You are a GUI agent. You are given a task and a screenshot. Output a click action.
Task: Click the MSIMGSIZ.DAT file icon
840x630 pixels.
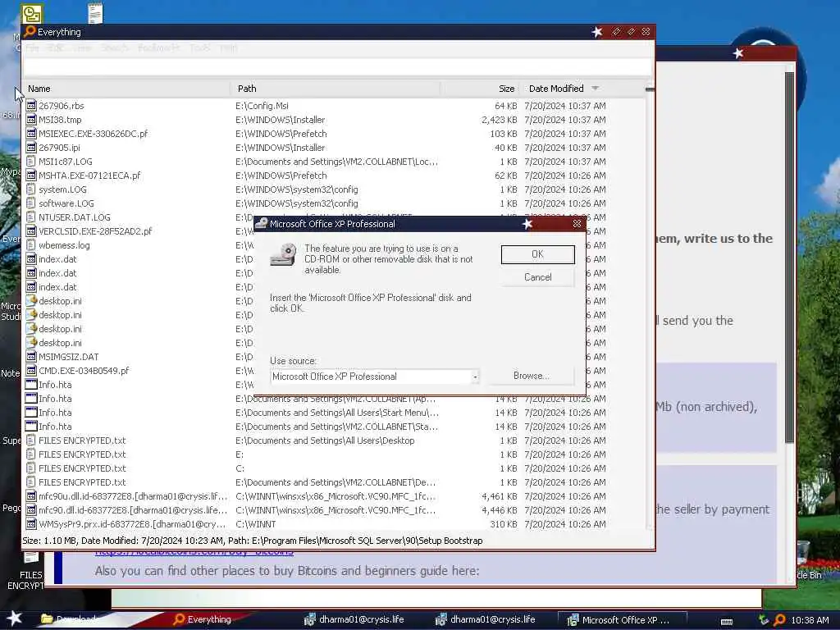[x=31, y=356]
